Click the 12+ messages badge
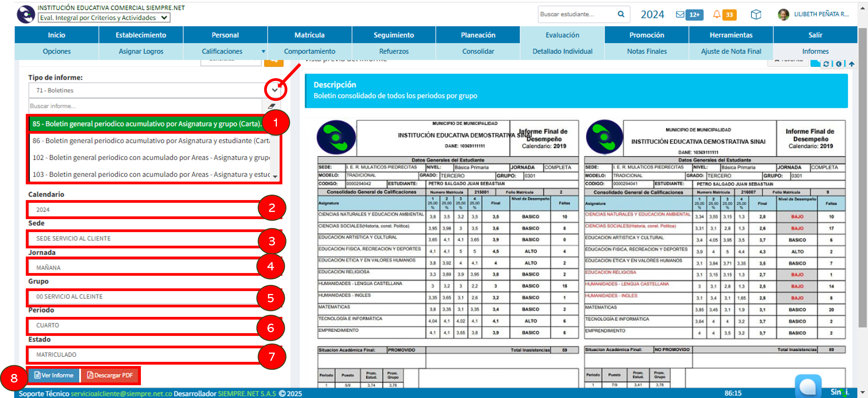 [694, 15]
